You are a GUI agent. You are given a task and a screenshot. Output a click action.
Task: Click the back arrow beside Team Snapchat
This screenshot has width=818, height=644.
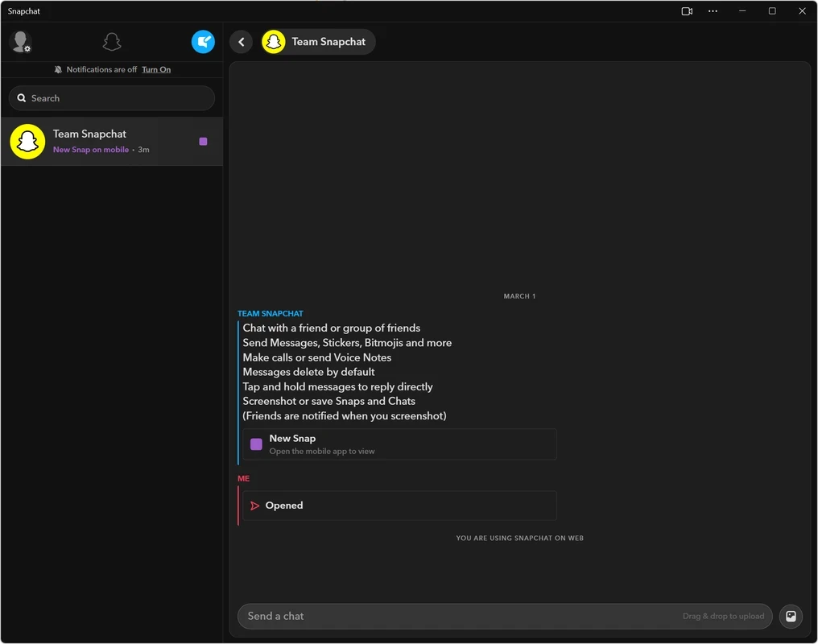click(242, 42)
